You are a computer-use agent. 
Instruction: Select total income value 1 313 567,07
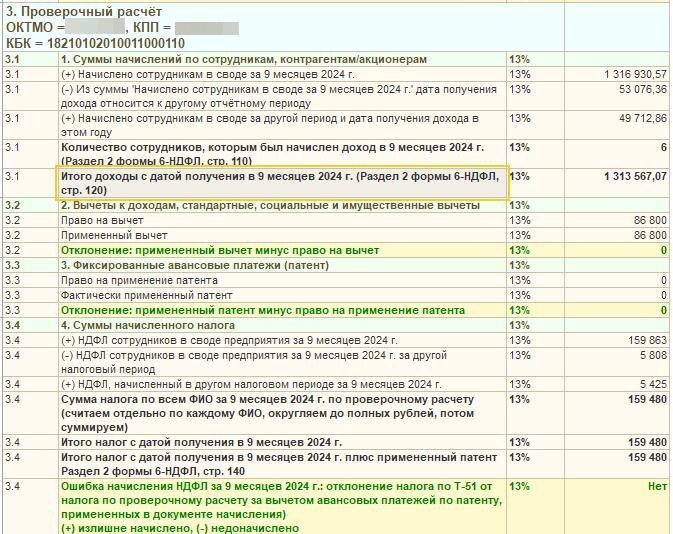(636, 176)
